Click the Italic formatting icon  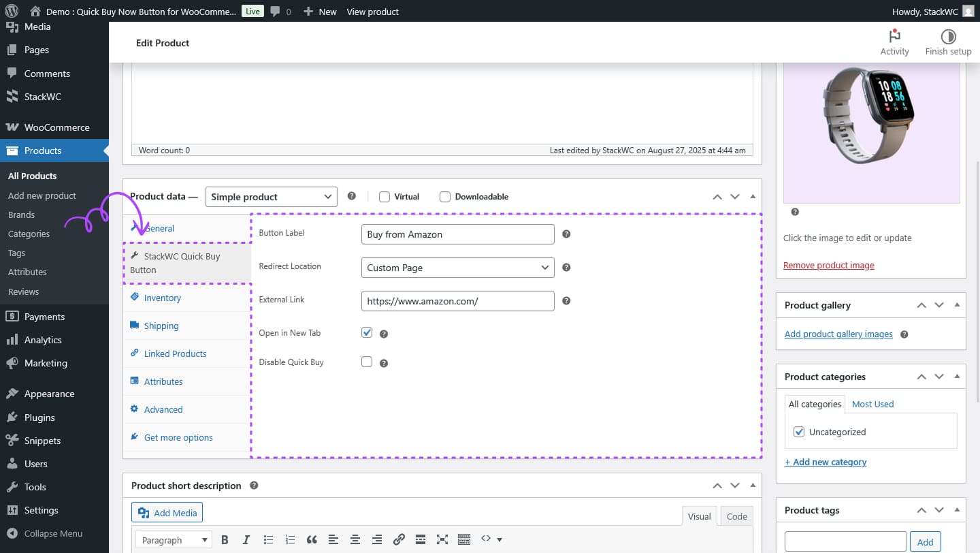coord(246,540)
